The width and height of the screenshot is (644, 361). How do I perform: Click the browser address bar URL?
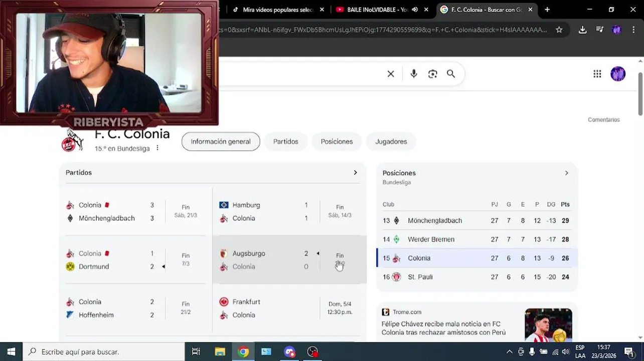coord(383,30)
